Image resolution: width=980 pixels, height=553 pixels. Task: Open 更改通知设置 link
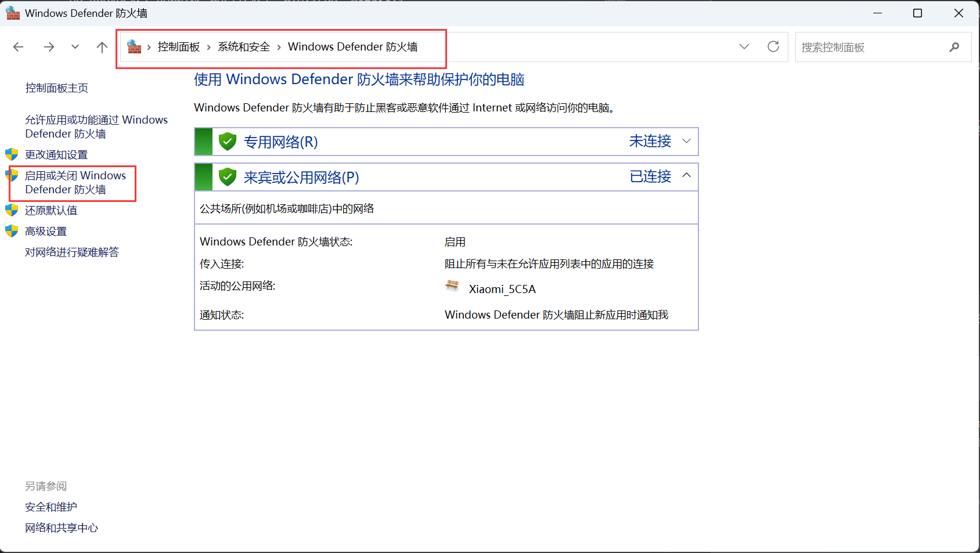pos(56,155)
